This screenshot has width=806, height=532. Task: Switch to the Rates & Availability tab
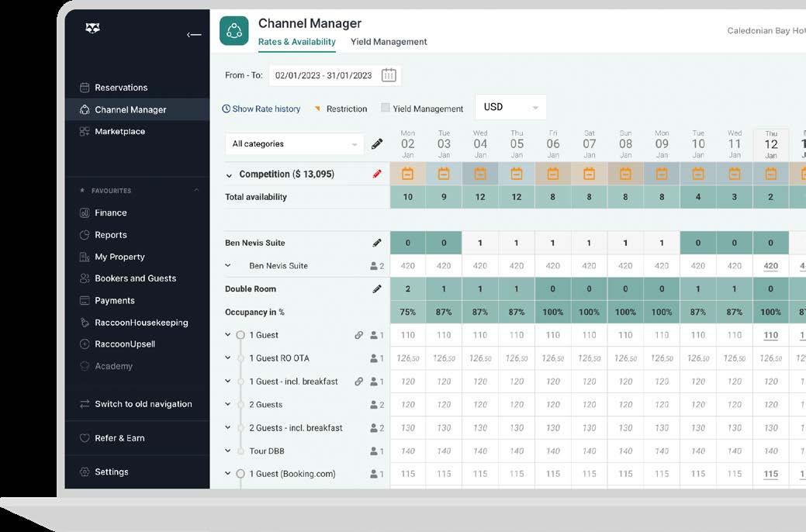[x=296, y=42]
